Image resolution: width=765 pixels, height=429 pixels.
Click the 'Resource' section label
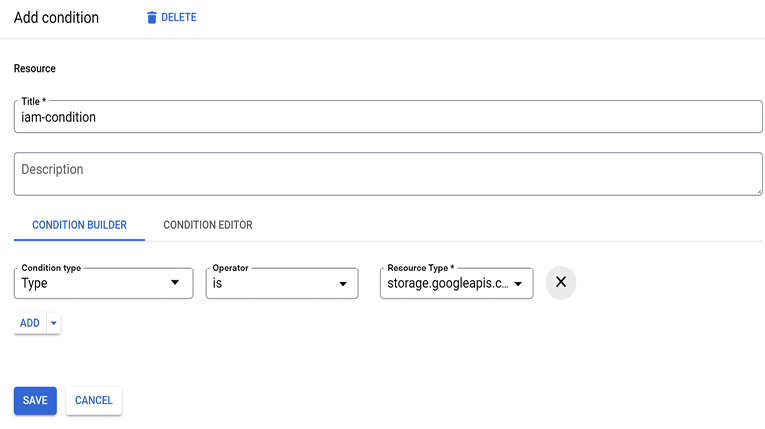coord(35,69)
